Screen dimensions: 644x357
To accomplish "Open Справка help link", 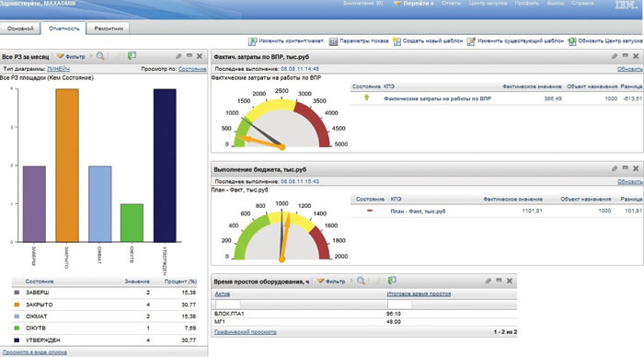I will click(582, 4).
